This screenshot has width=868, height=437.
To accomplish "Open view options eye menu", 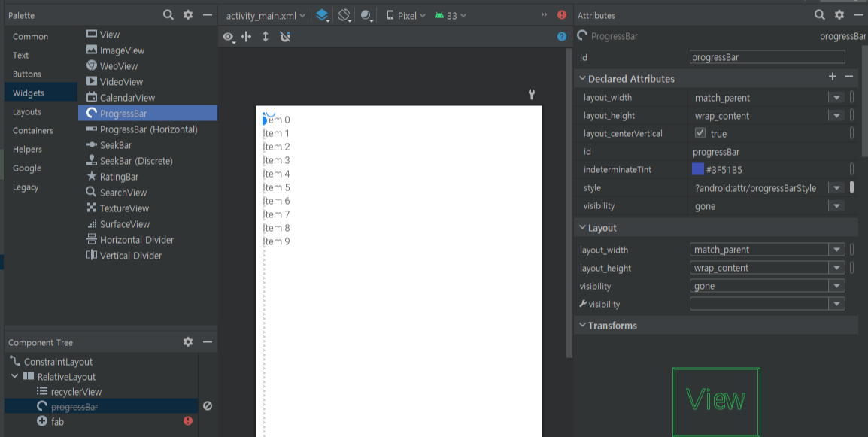I will 229,37.
